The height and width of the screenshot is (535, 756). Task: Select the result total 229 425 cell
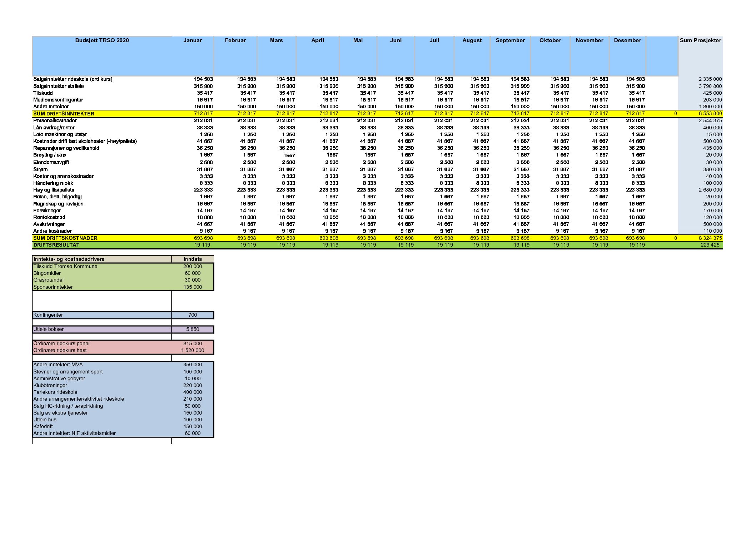[x=710, y=245]
